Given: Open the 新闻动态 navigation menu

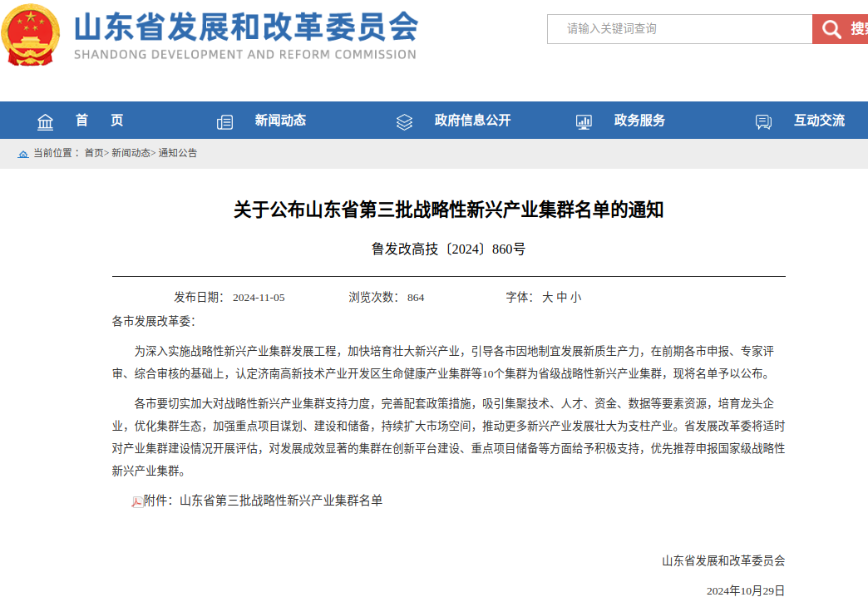Looking at the screenshot, I should 280,121.
